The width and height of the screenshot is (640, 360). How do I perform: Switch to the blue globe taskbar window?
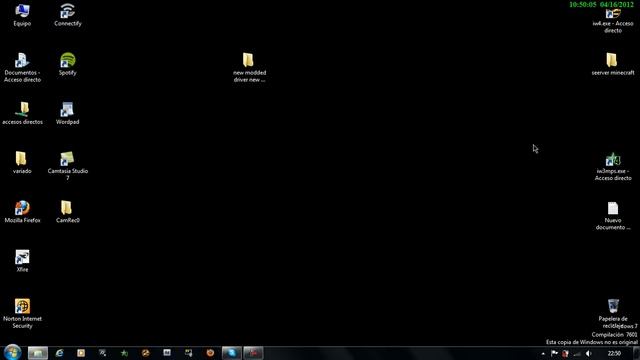(231, 353)
